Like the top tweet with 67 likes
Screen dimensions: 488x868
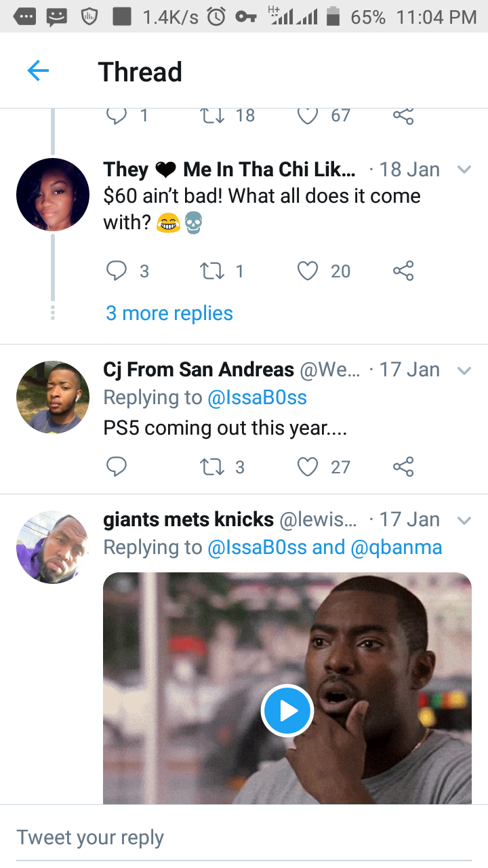[x=308, y=116]
